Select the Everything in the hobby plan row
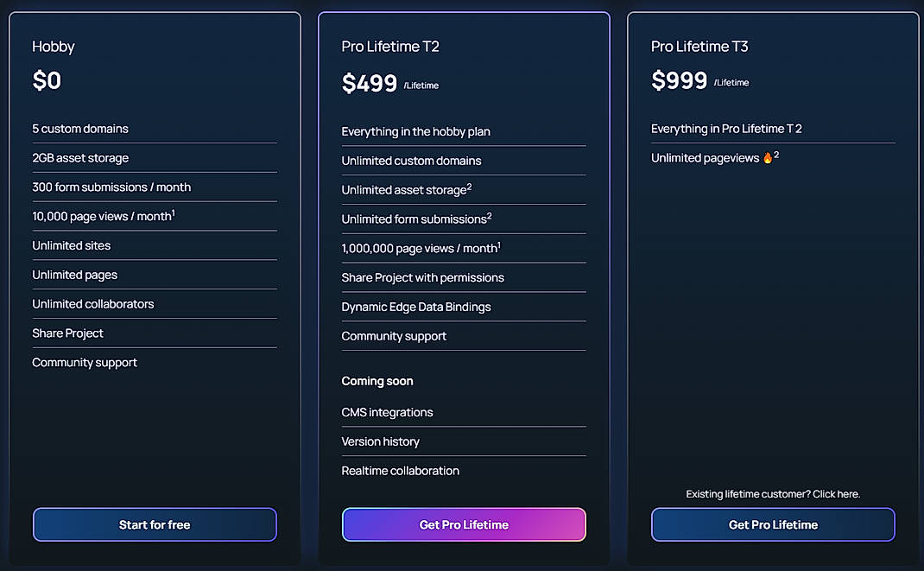 pos(415,131)
